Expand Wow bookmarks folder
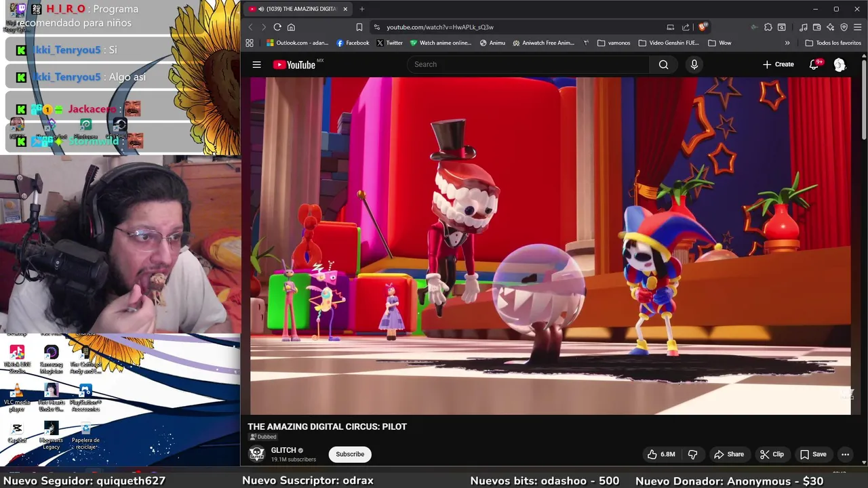This screenshot has height=488, width=868. point(719,43)
